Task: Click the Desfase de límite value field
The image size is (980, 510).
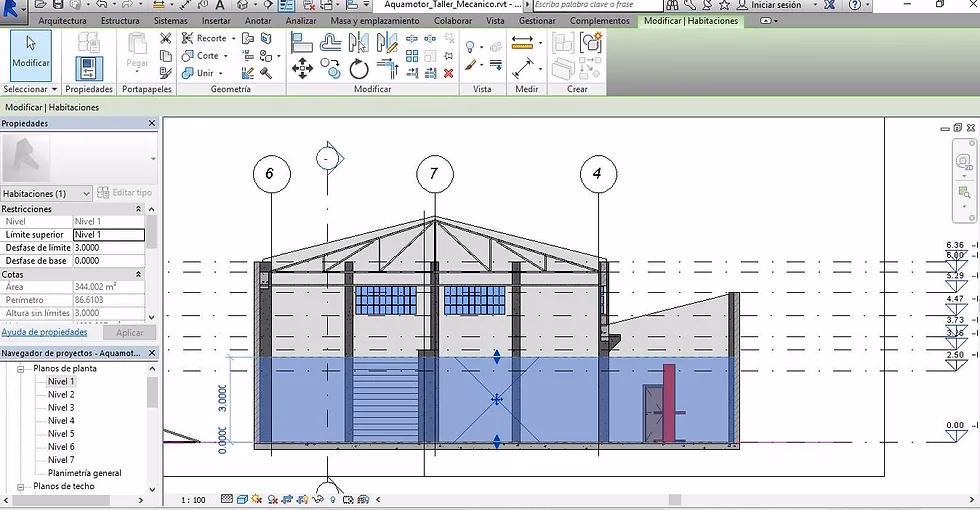Action: (109, 248)
